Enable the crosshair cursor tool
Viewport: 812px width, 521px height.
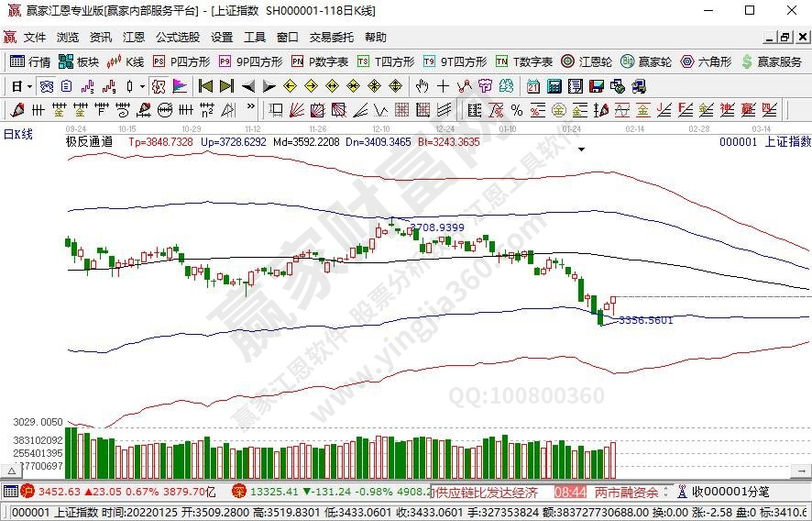pyautogui.click(x=443, y=86)
